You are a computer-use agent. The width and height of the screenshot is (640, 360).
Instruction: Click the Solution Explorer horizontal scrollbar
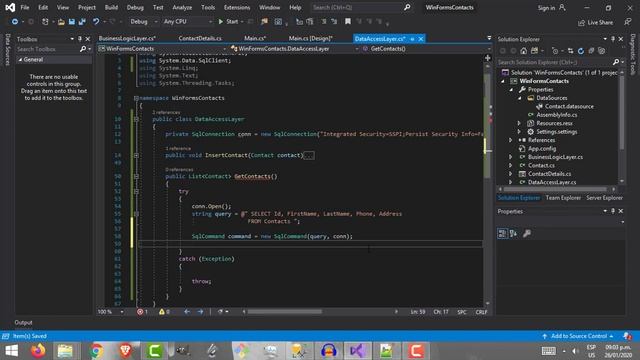[x=555, y=189]
